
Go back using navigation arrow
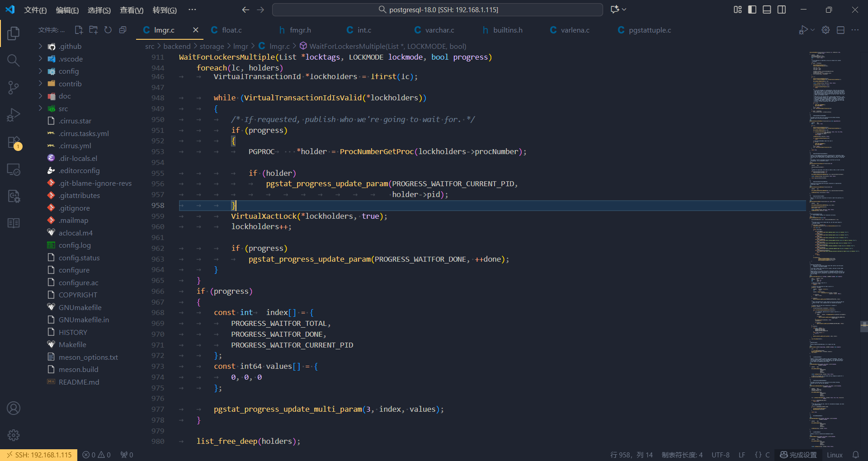(x=245, y=9)
